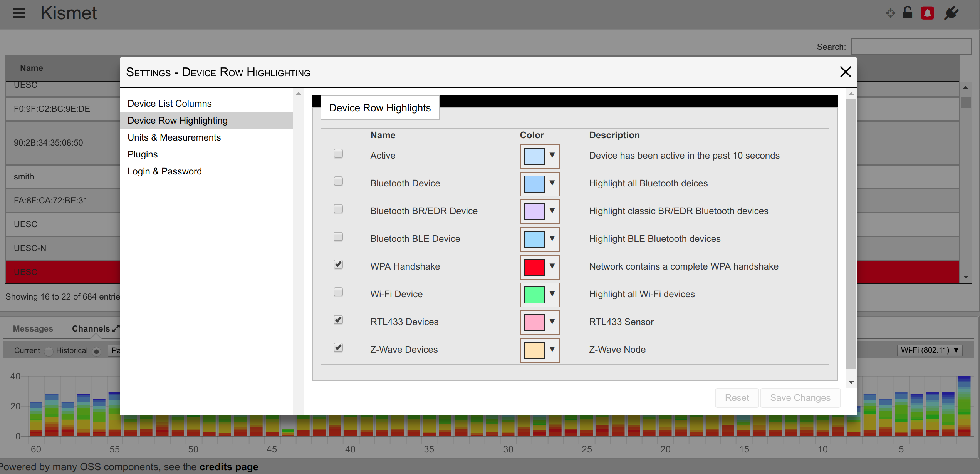The image size is (980, 474).
Task: Click the crosshair GPS location icon
Action: tap(890, 13)
